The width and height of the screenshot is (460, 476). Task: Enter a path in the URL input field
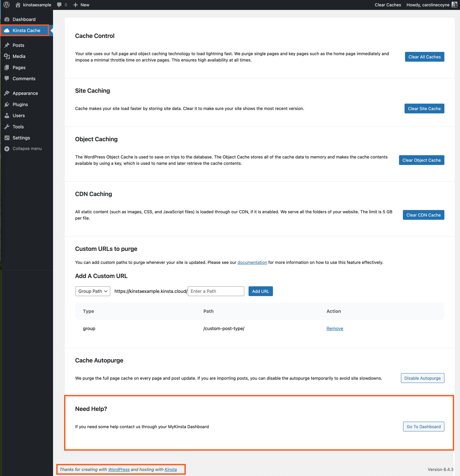click(x=215, y=291)
